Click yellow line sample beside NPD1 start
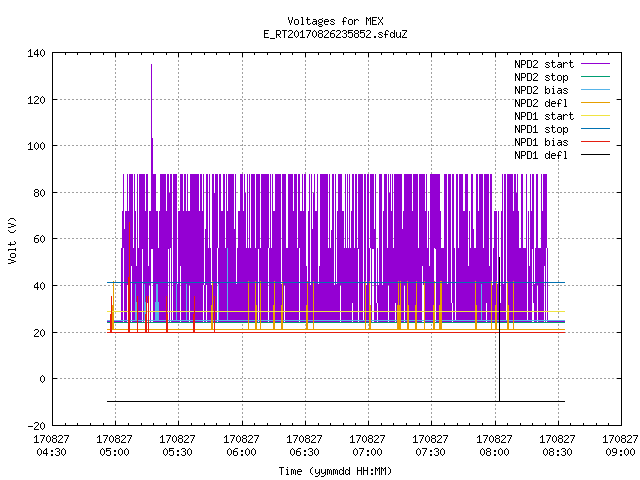The width and height of the screenshot is (640, 480). tap(595, 116)
